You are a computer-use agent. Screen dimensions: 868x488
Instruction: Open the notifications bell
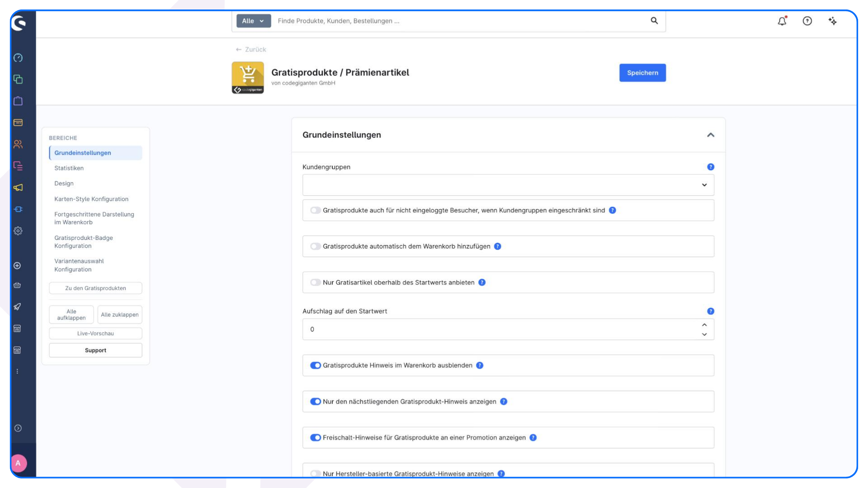point(782,21)
